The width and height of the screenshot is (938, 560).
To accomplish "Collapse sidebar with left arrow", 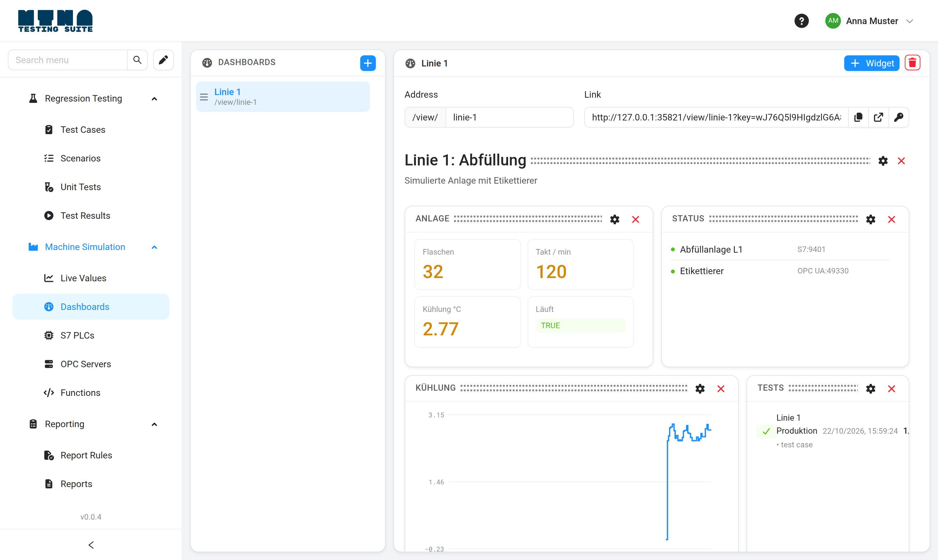I will tap(91, 544).
